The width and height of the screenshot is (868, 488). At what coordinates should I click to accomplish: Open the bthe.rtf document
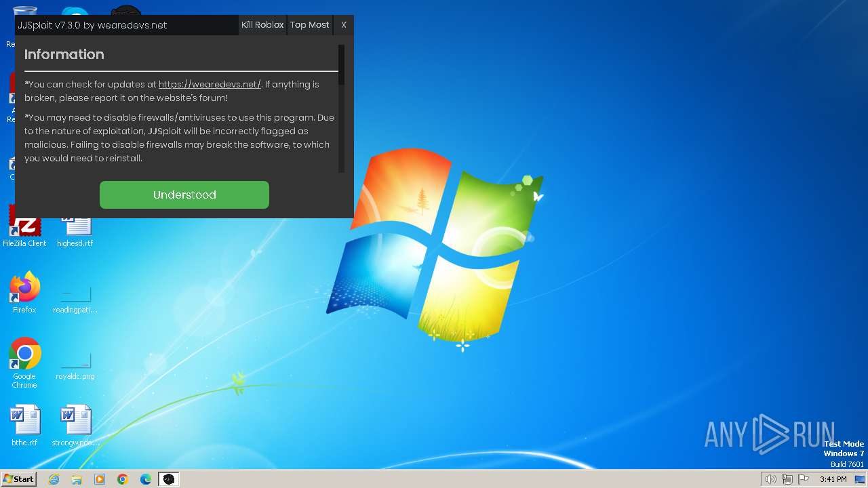pos(24,426)
